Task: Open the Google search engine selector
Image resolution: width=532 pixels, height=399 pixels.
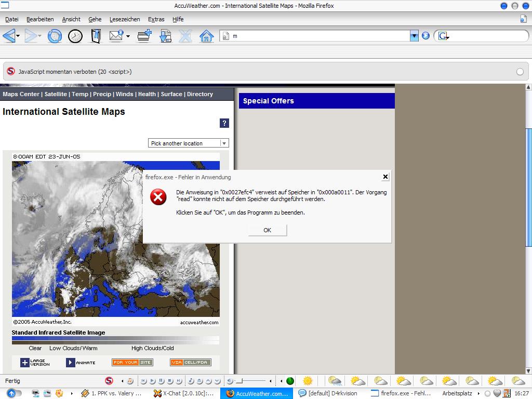Action: pos(444,36)
